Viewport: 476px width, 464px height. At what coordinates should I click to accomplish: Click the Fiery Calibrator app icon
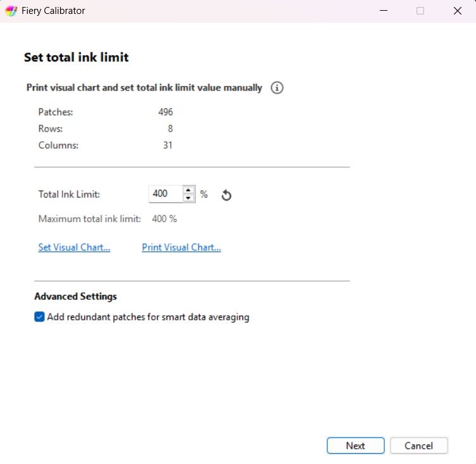11,11
